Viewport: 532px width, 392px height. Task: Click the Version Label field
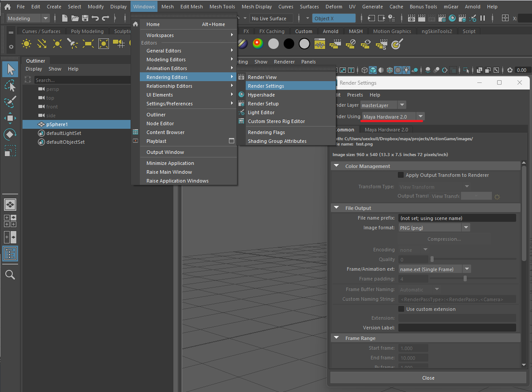click(x=457, y=328)
